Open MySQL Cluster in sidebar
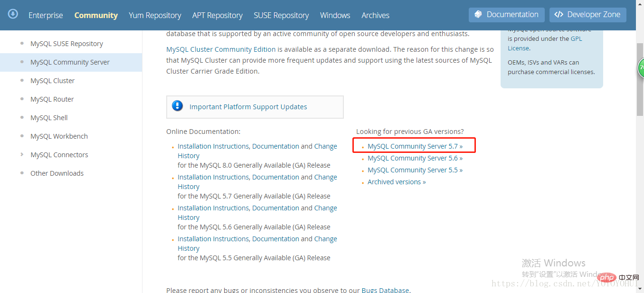Viewport: 644px width, 293px height. 52,81
